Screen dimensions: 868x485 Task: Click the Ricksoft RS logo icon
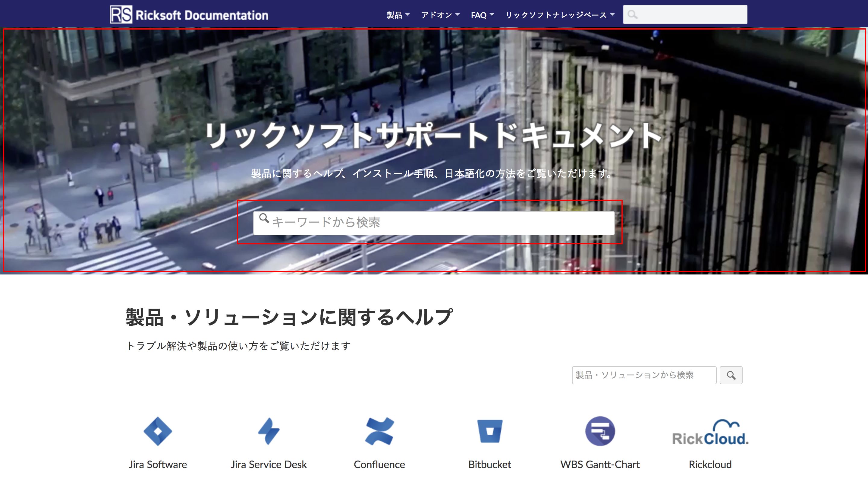[121, 15]
